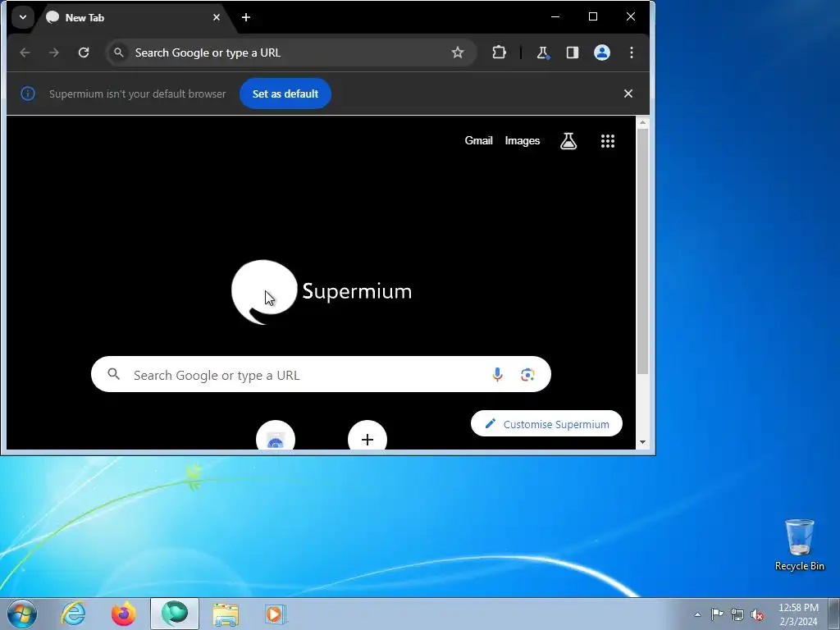Click the Supermium logo
This screenshot has height=630, width=840.
click(322, 292)
